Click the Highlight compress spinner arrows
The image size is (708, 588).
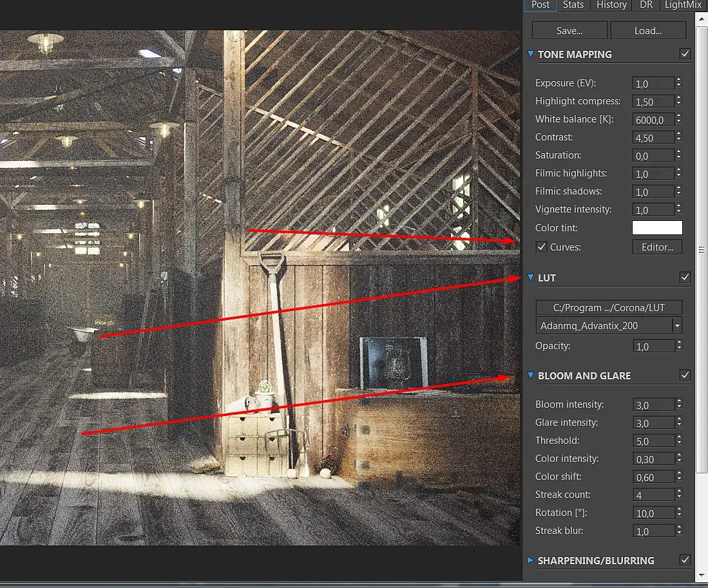tap(678, 100)
